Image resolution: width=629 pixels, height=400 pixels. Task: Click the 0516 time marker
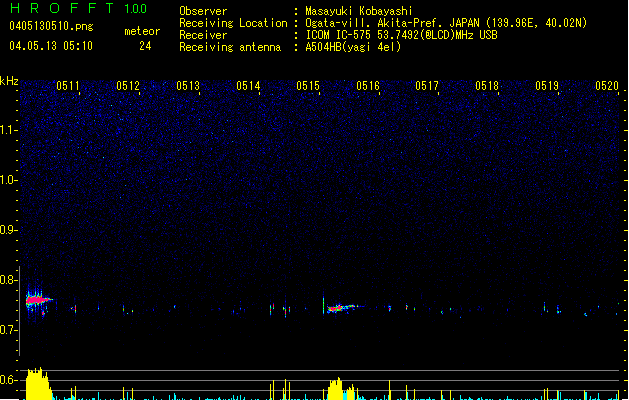coord(368,86)
